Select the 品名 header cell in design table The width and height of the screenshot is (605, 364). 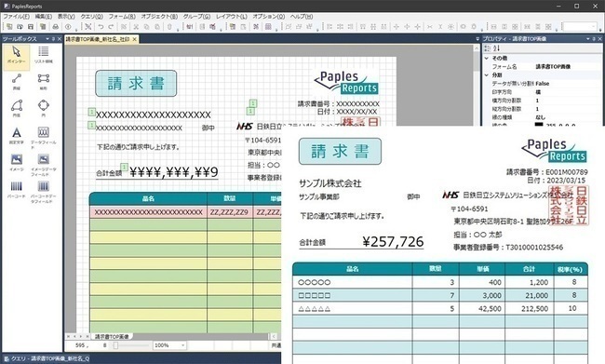tap(148, 198)
